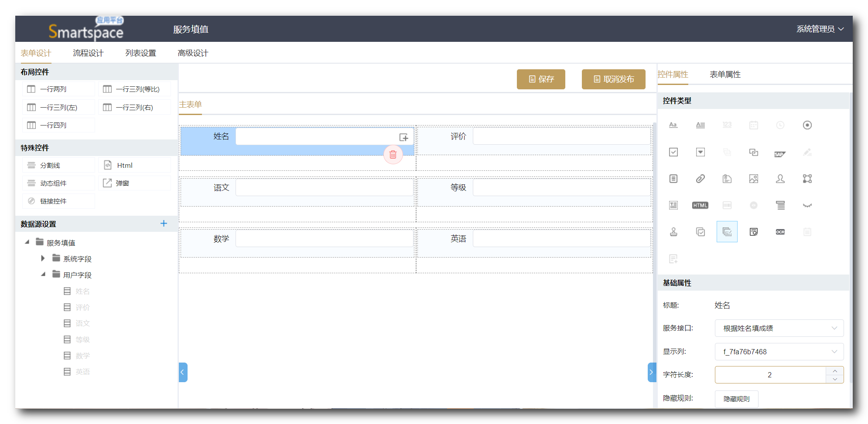
Task: Open the 显示列 dropdown
Action: coord(779,352)
